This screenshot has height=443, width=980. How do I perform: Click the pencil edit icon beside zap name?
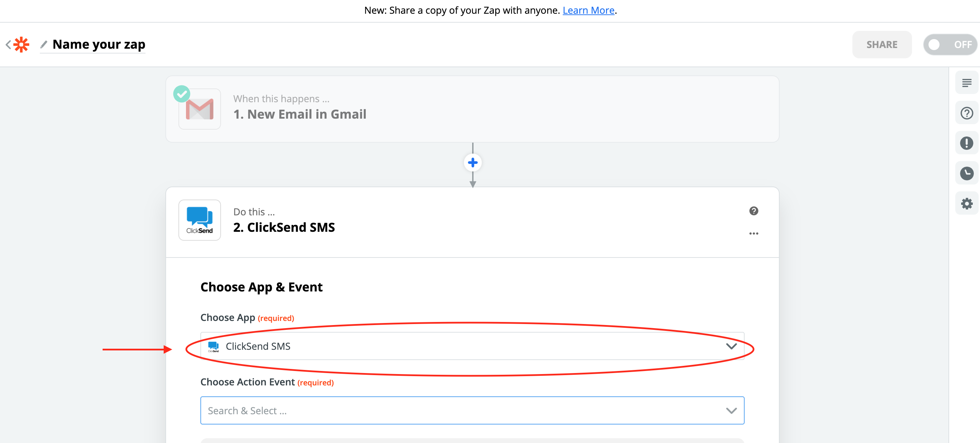click(x=44, y=45)
